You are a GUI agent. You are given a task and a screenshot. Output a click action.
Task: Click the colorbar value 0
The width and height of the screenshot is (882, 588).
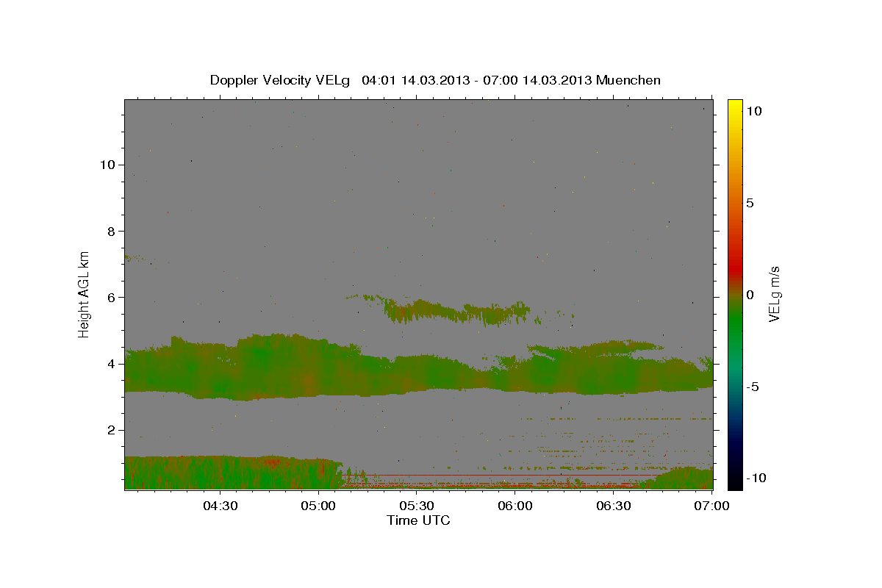[x=750, y=295]
